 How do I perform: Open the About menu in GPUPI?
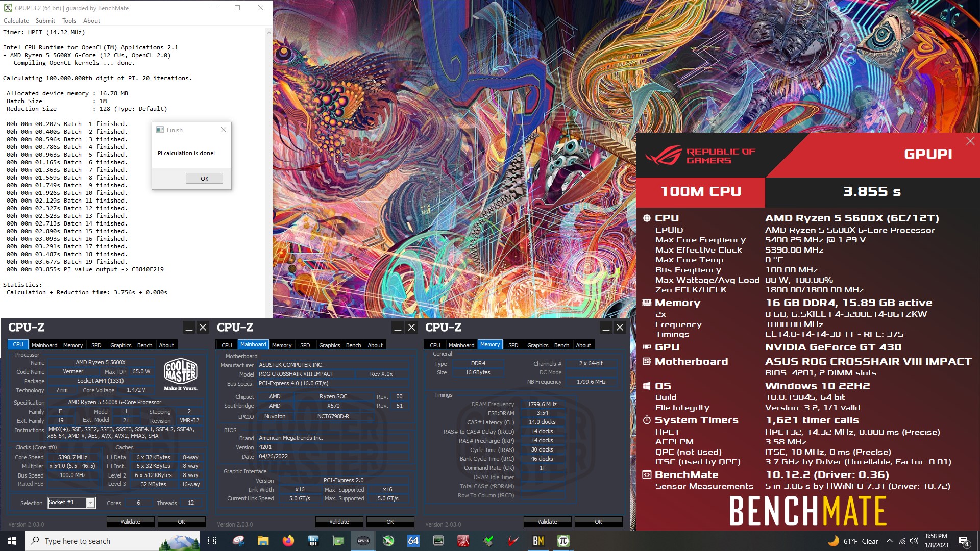click(x=91, y=21)
